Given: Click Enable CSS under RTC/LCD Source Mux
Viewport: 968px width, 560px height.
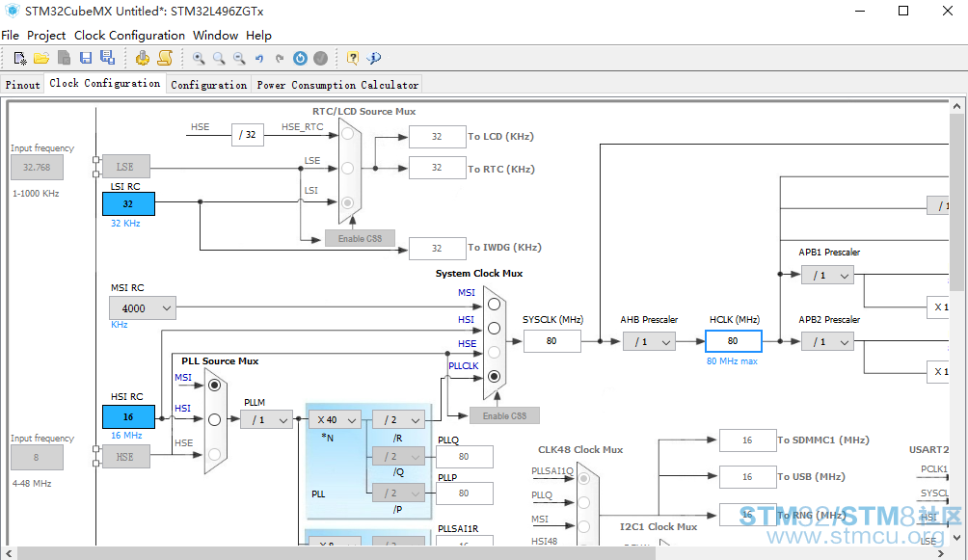Looking at the screenshot, I should click(x=360, y=238).
